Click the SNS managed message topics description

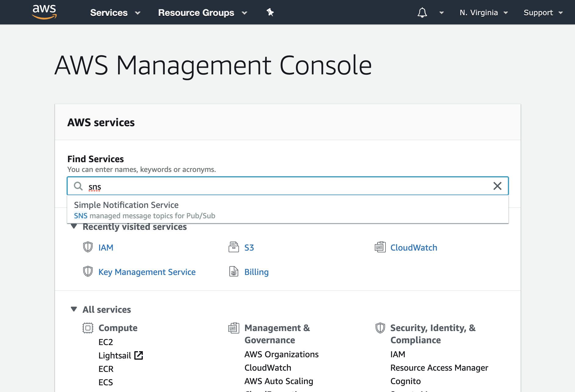(145, 216)
